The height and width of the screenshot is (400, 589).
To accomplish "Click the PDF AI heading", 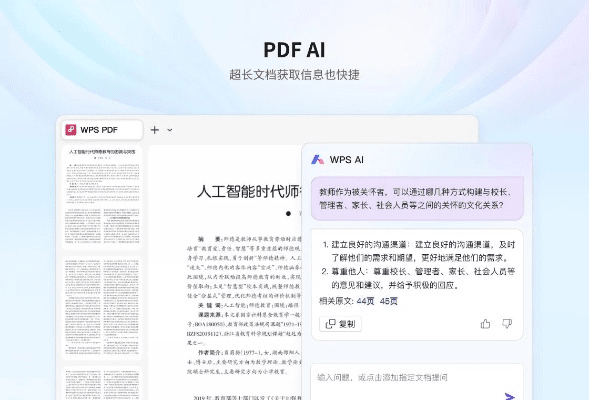I will coord(294,50).
